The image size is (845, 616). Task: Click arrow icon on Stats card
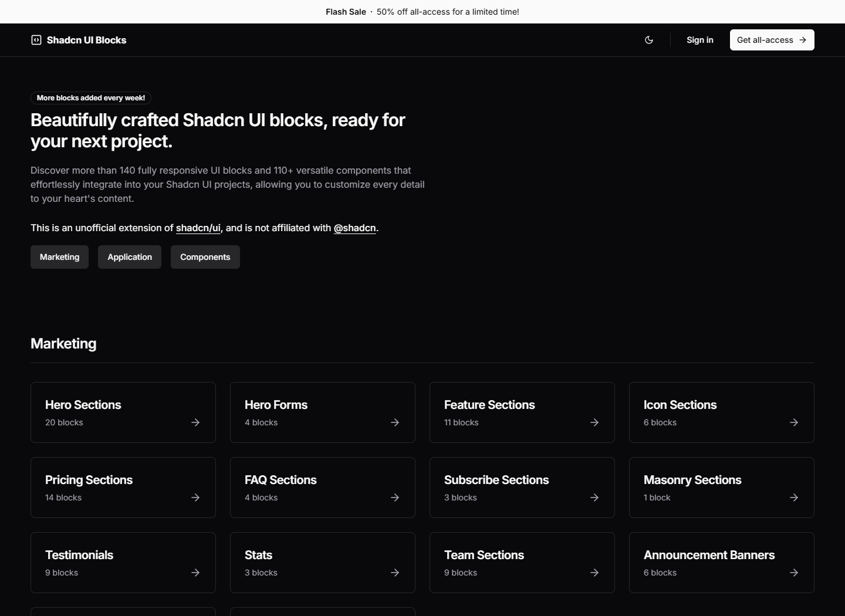click(395, 573)
